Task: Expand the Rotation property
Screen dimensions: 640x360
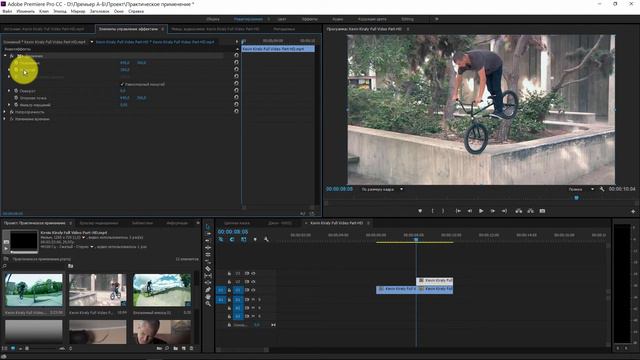Action: (9, 91)
